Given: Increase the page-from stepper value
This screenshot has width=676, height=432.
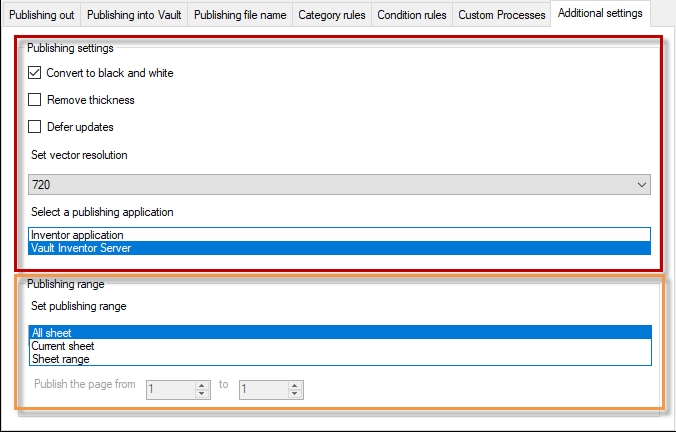Looking at the screenshot, I should 202,384.
